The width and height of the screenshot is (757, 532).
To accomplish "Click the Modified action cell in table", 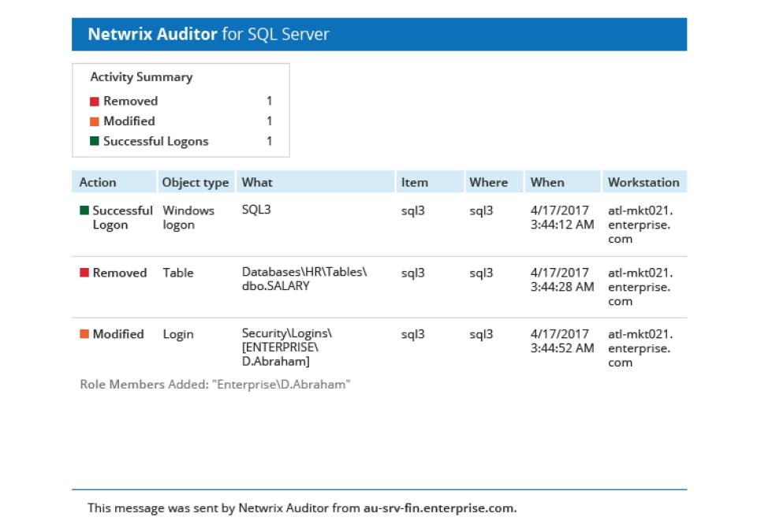I will (x=118, y=334).
